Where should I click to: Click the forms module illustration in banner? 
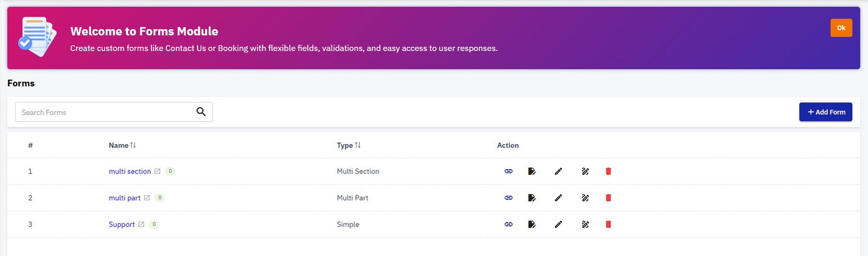(x=37, y=37)
